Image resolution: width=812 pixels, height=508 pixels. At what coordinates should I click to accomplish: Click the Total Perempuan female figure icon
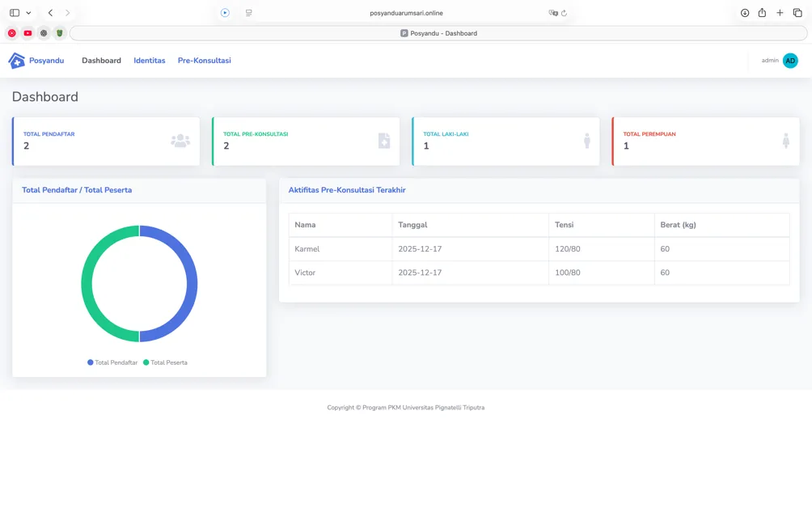click(x=785, y=141)
